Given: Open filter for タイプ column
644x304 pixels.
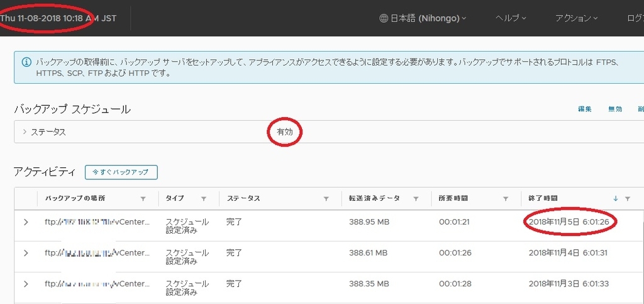Looking at the screenshot, I should [x=203, y=199].
